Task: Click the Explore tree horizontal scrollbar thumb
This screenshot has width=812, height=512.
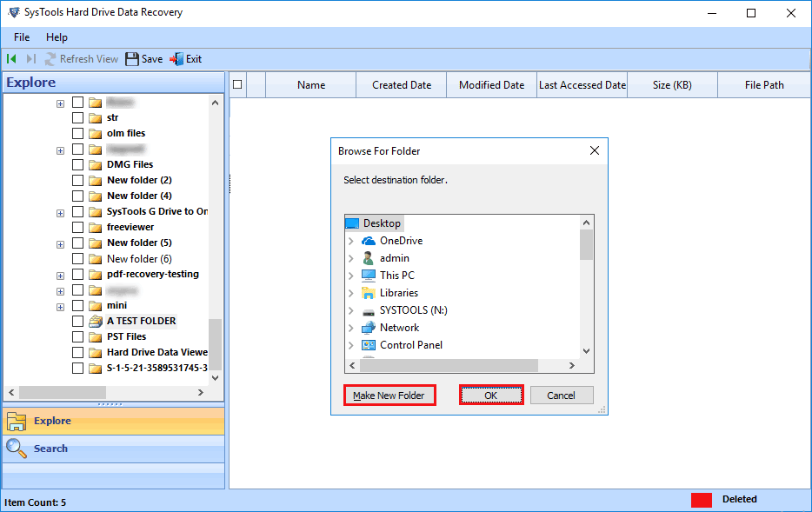Action: (x=63, y=392)
